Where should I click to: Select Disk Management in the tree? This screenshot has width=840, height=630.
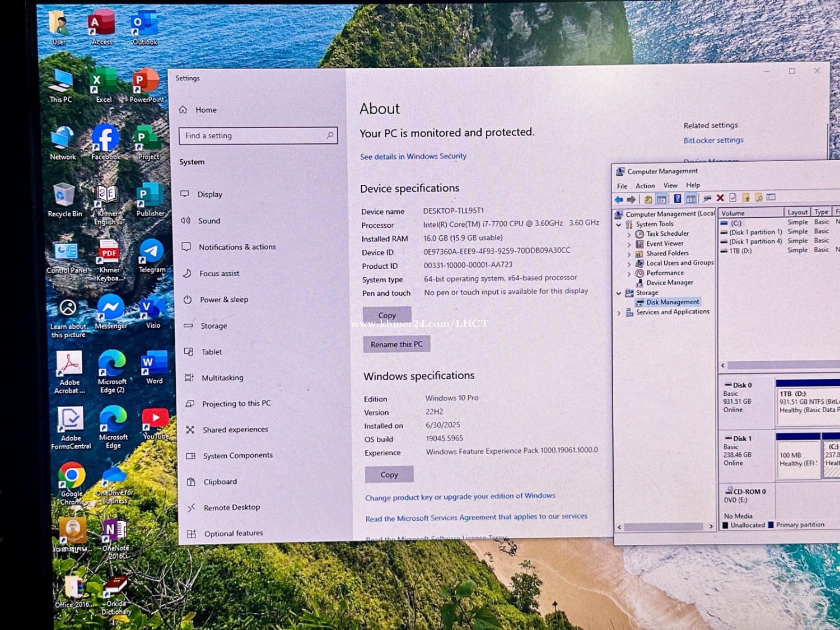[673, 302]
